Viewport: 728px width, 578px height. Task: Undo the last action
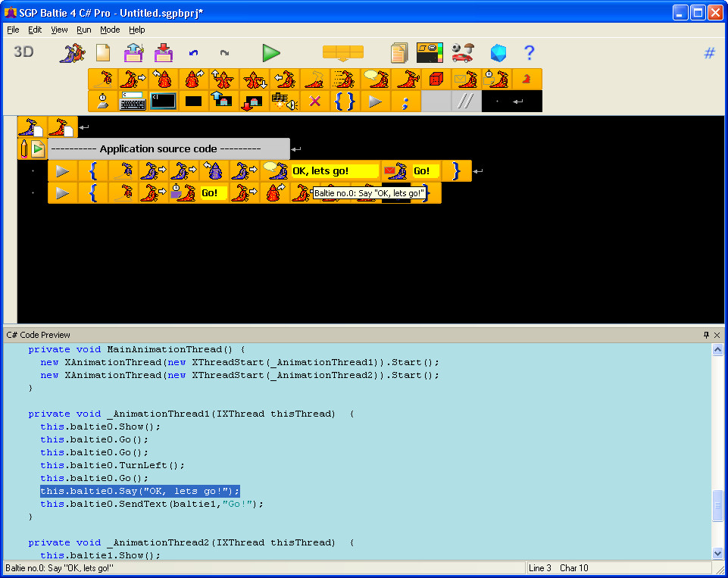pyautogui.click(x=194, y=53)
